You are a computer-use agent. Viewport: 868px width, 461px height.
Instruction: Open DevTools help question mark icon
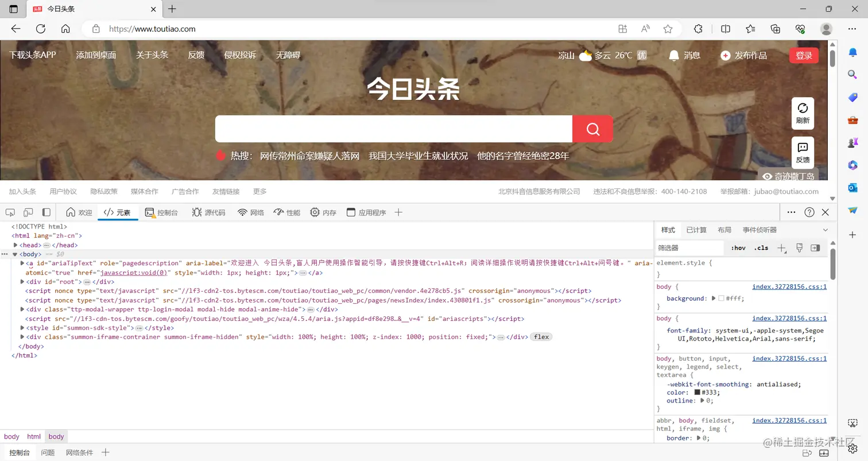tap(809, 212)
